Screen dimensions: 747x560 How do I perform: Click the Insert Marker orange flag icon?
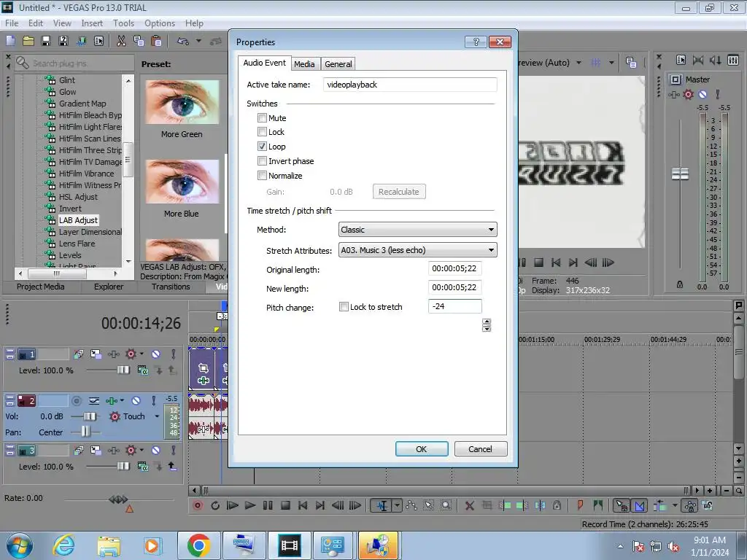[580, 505]
